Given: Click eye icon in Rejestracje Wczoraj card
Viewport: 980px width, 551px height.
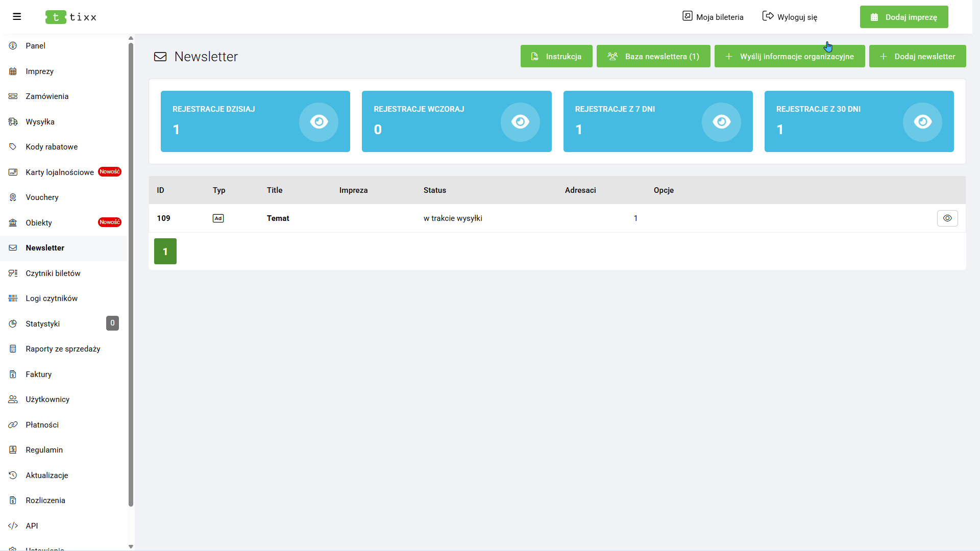Looking at the screenshot, I should click(x=520, y=122).
